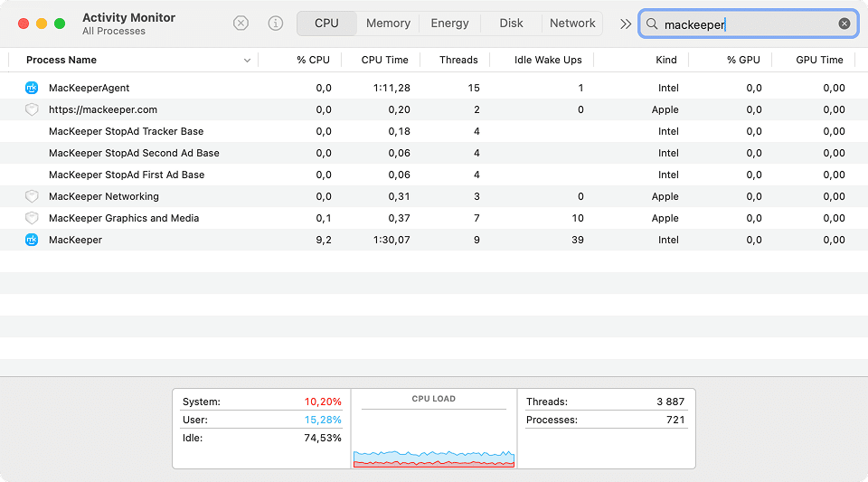Click the magnifying glass search icon

point(652,24)
